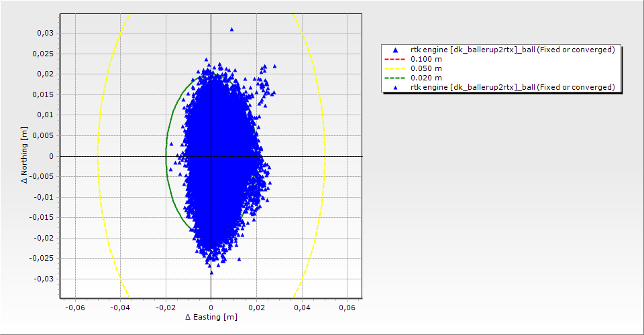The image size is (644, 335).
Task: Click the 0,015 Northing axis label
Action: point(43,94)
